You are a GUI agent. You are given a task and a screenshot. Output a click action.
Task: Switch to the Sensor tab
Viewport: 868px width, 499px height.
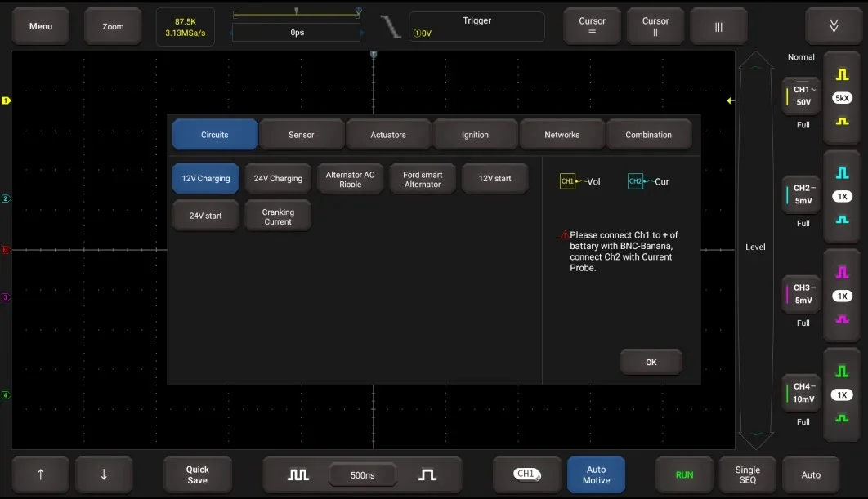[301, 135]
